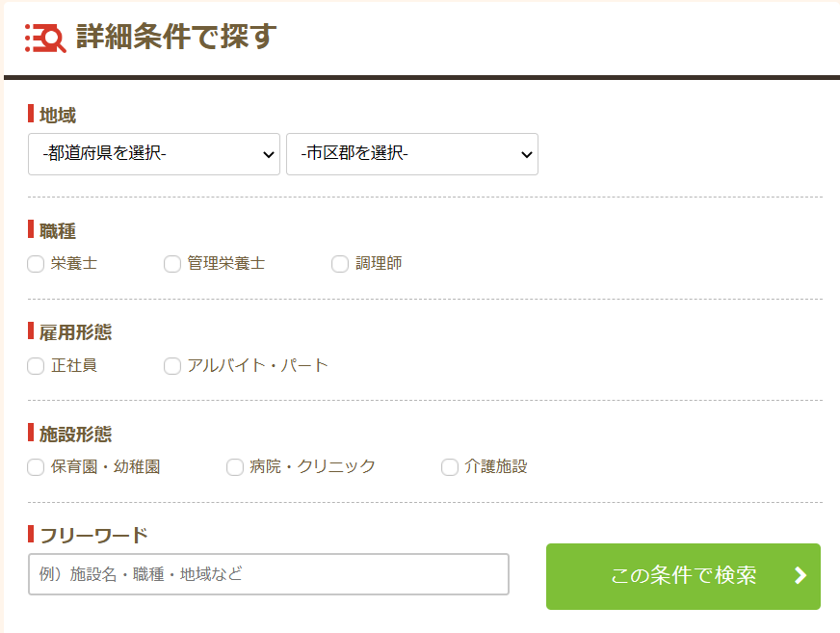Click the red search-list icon beside the title

[45, 38]
